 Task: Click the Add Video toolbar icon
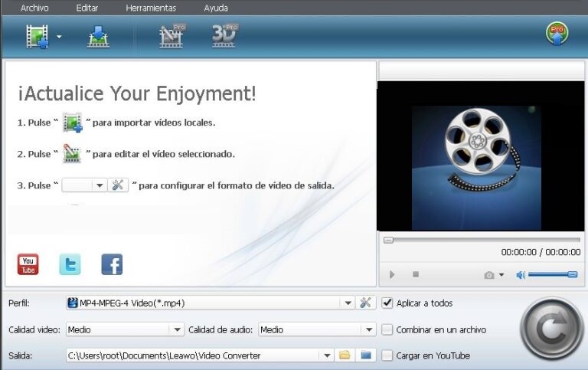coord(38,37)
